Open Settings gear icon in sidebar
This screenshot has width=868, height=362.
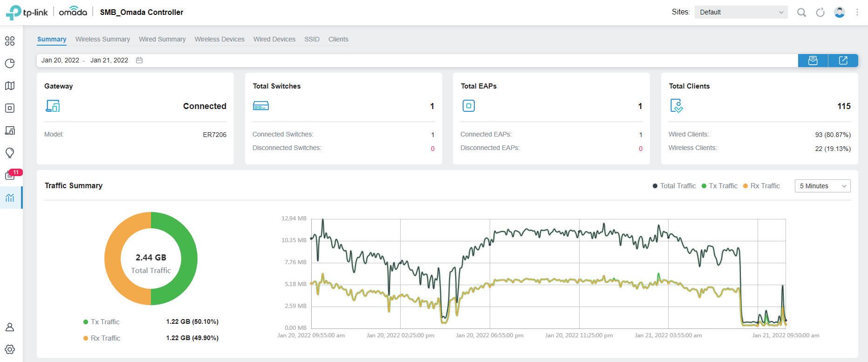tap(10, 349)
